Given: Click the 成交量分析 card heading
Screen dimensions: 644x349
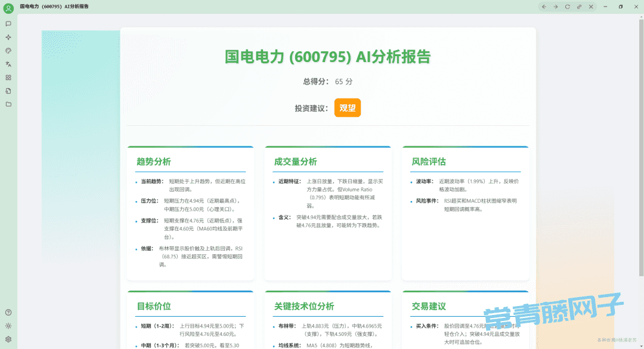Looking at the screenshot, I should click(x=295, y=162).
